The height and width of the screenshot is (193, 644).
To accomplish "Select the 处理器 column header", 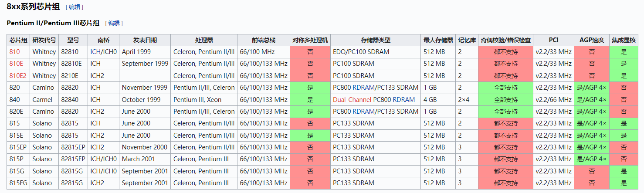I will click(x=204, y=40).
